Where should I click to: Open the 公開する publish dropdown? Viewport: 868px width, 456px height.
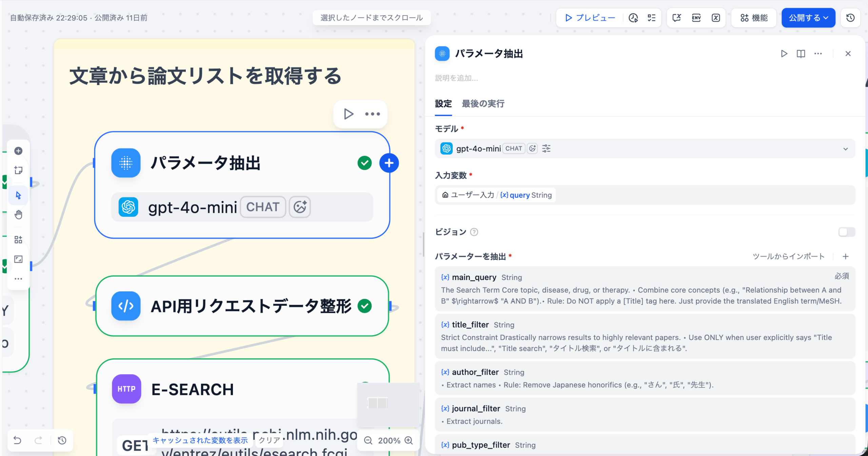coord(808,18)
